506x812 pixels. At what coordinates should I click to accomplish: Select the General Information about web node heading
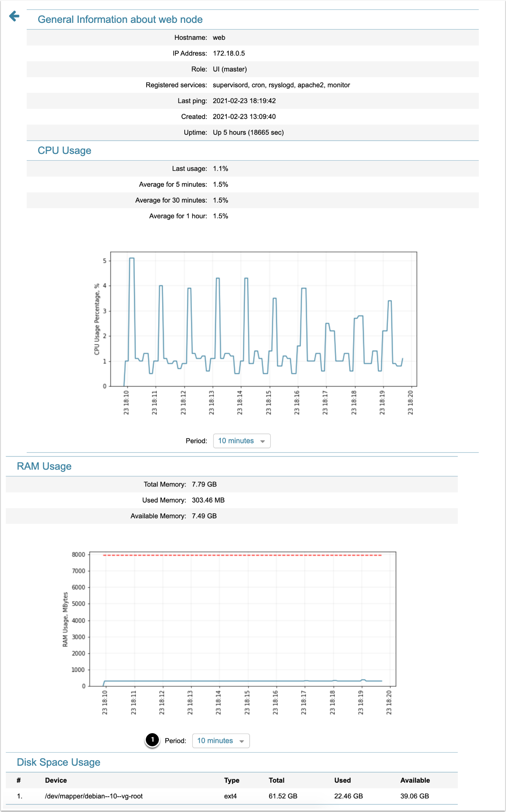[x=120, y=19]
